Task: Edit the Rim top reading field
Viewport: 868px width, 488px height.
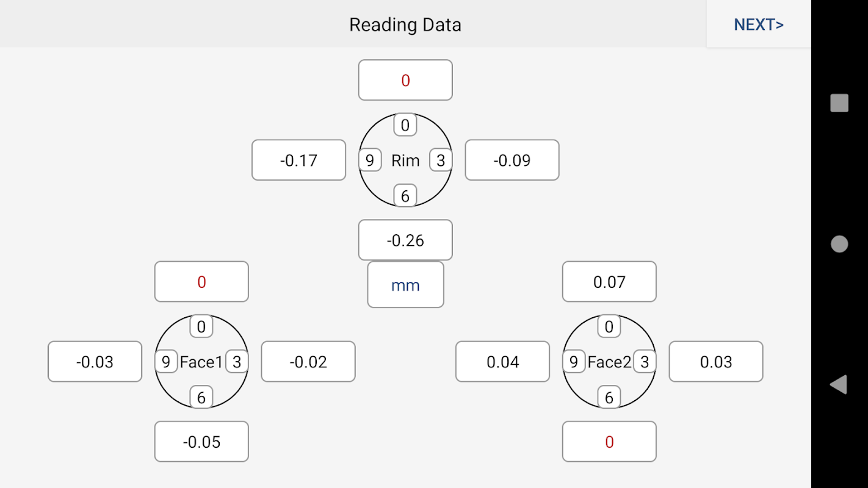Action: 405,80
